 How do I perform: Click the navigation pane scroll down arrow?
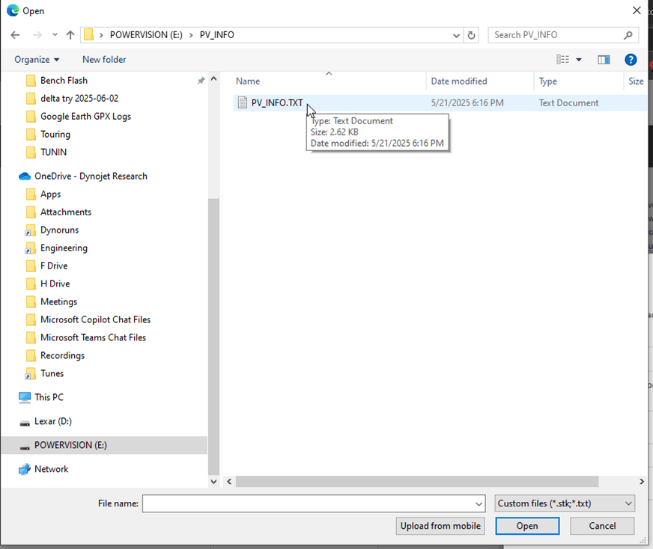pos(214,482)
